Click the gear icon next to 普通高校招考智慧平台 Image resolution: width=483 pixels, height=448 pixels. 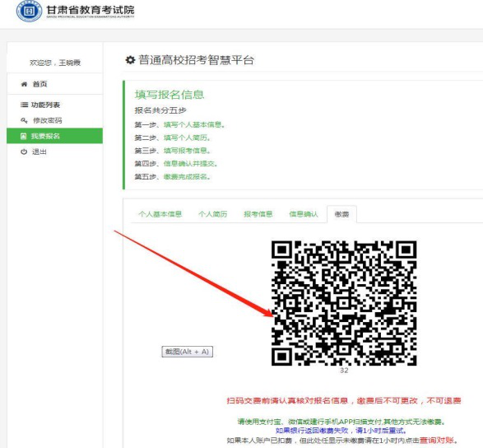coord(130,60)
